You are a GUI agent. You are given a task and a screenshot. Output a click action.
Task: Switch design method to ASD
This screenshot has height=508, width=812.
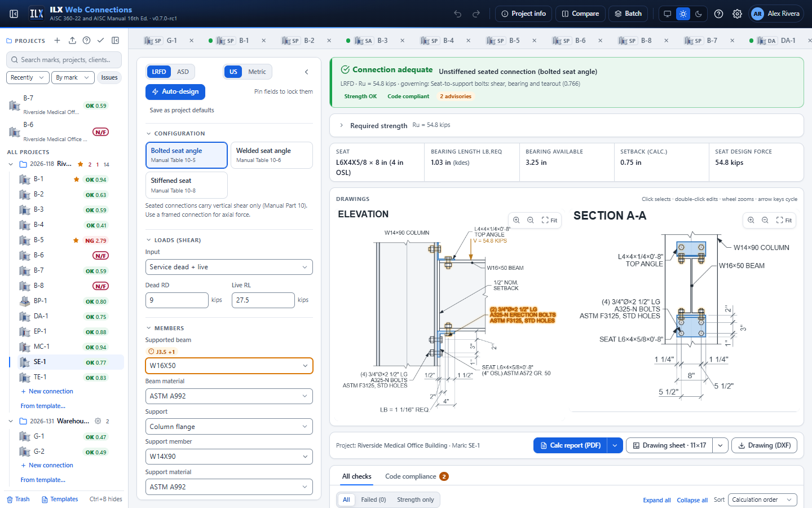point(183,72)
